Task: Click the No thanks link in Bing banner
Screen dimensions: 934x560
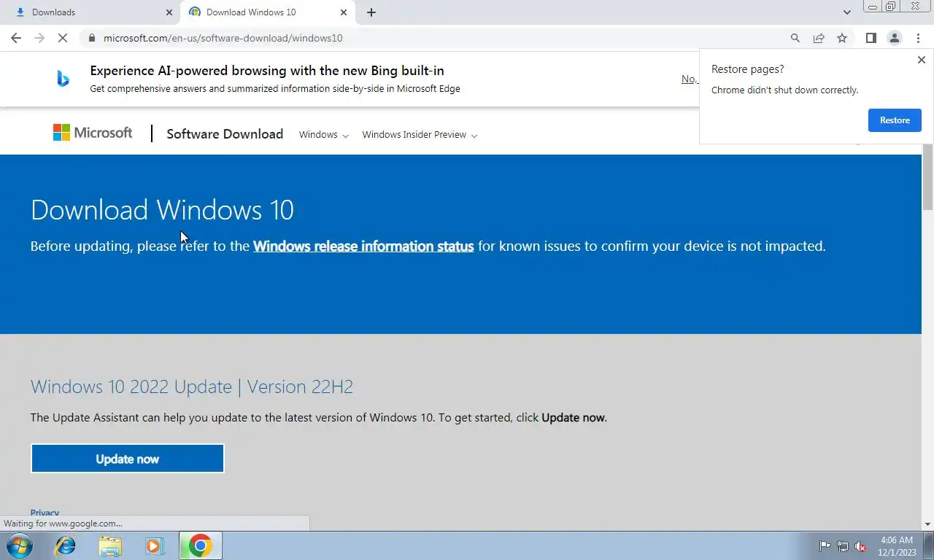Action: 690,79
